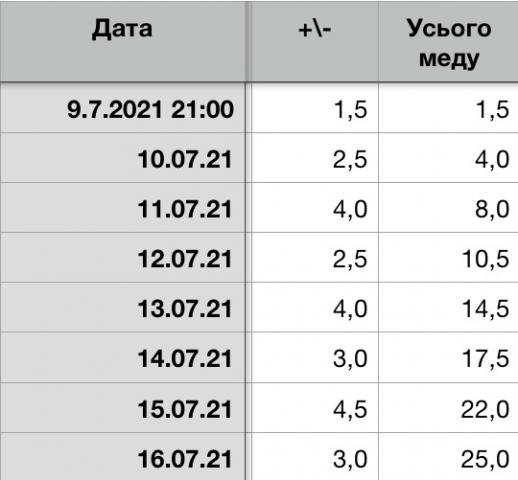
Task: Select the 10,5 total cell
Action: [448, 258]
